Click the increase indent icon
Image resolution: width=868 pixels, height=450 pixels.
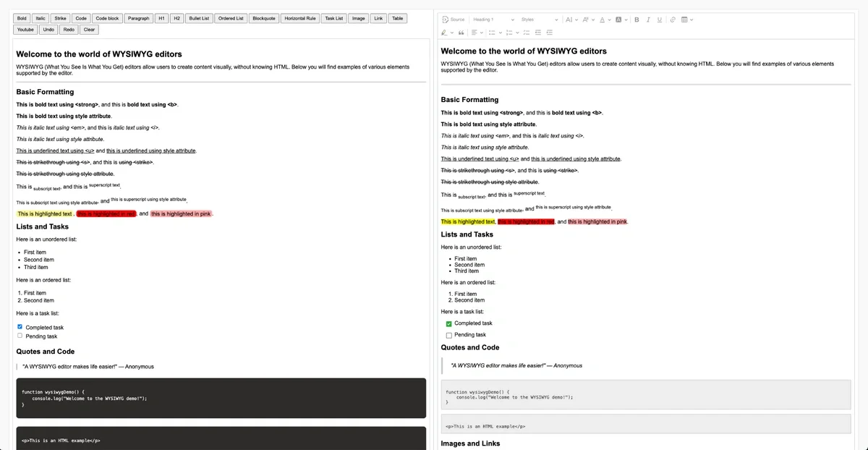coord(550,33)
